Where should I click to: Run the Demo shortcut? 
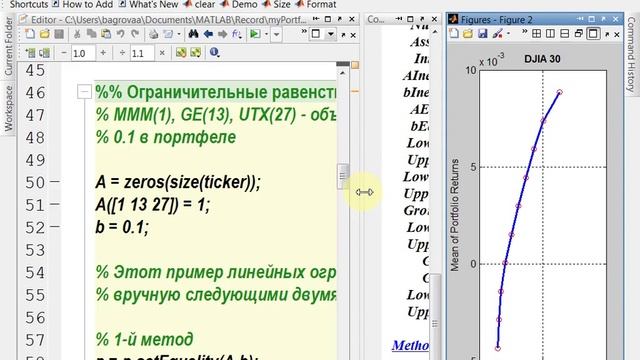pos(239,4)
